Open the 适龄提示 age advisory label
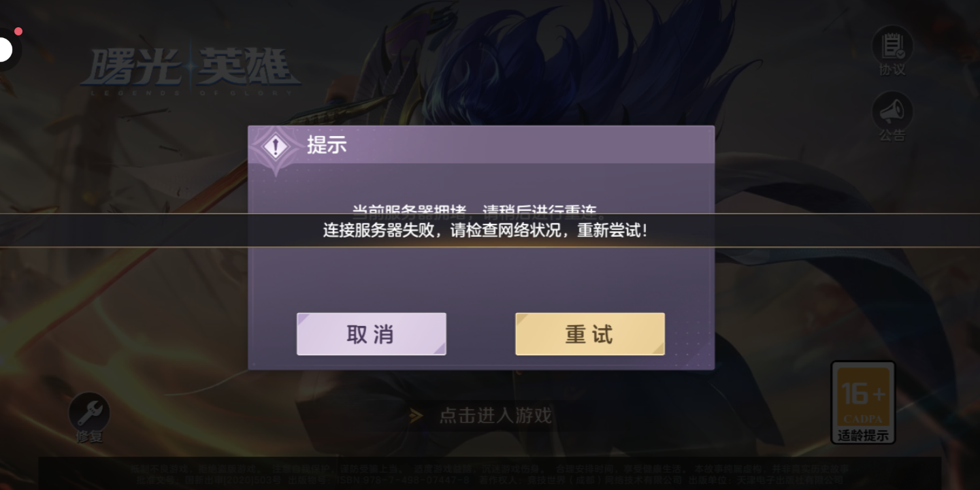 (x=863, y=436)
